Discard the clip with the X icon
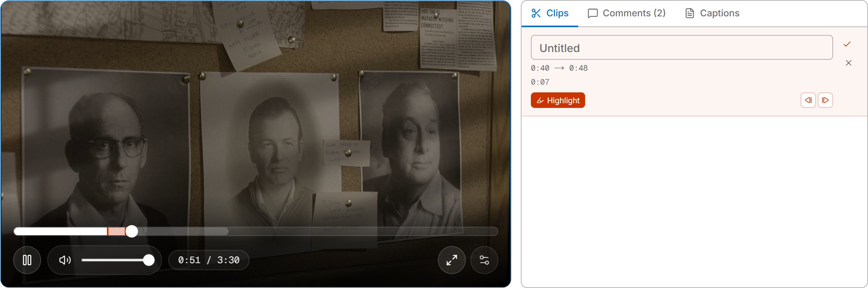 [x=848, y=63]
